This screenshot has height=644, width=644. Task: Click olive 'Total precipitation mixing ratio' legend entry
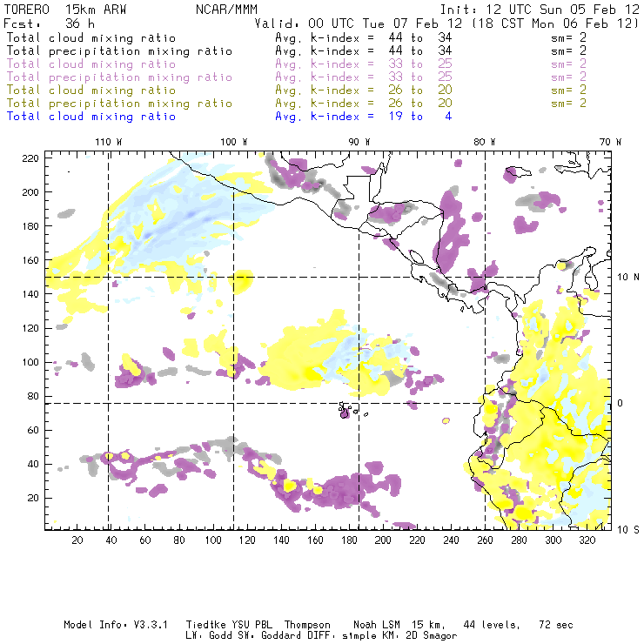tap(119, 103)
